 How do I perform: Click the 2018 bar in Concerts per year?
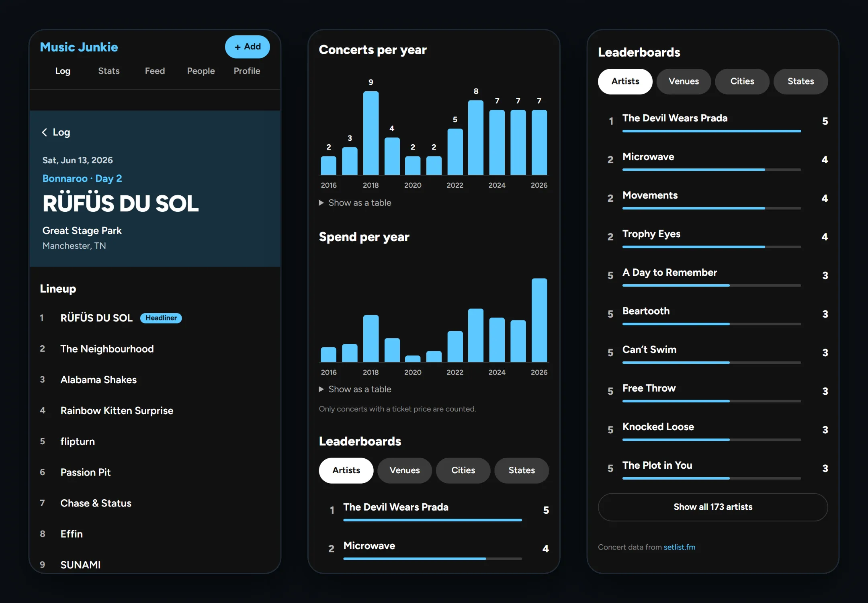click(x=371, y=133)
